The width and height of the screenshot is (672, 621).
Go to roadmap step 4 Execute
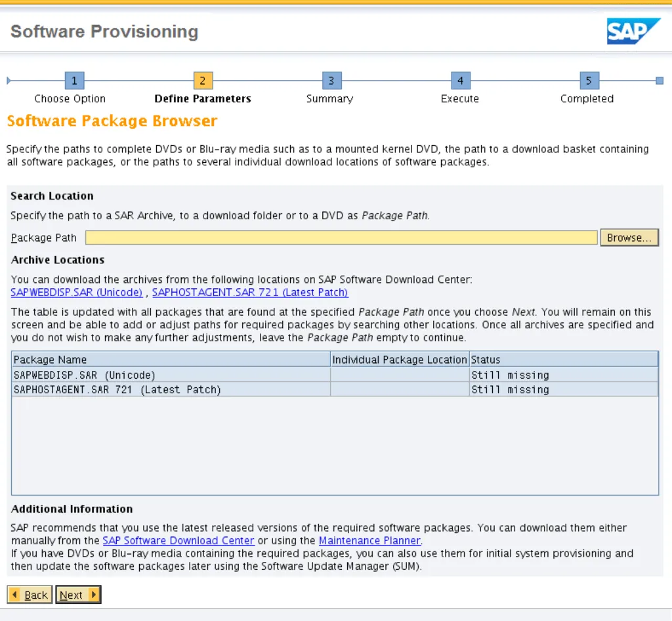point(460,81)
